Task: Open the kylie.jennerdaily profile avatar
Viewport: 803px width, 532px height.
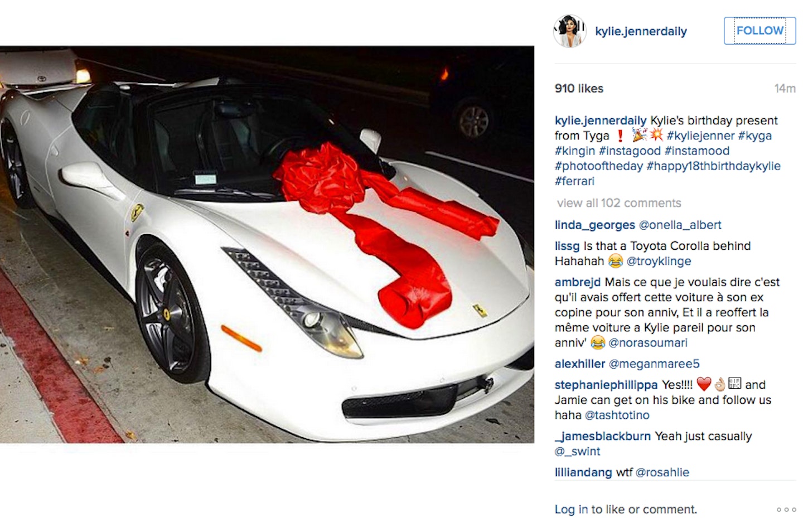Action: tap(569, 31)
